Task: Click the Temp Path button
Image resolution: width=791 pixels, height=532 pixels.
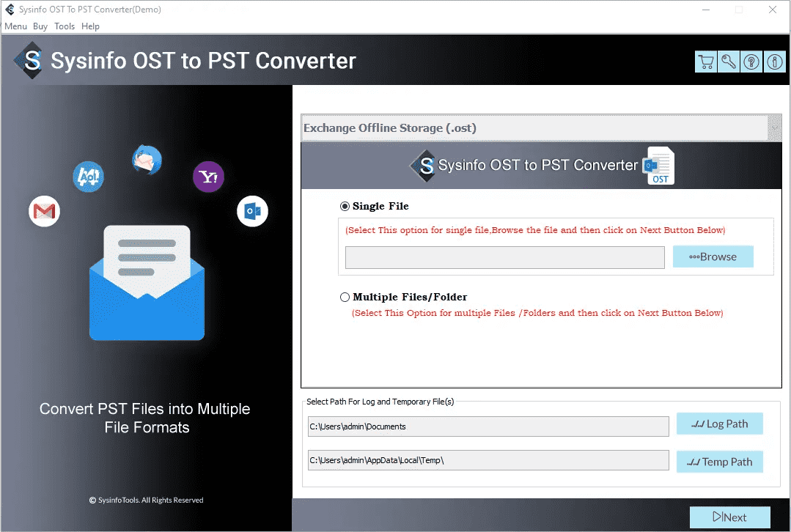Action: click(x=720, y=462)
